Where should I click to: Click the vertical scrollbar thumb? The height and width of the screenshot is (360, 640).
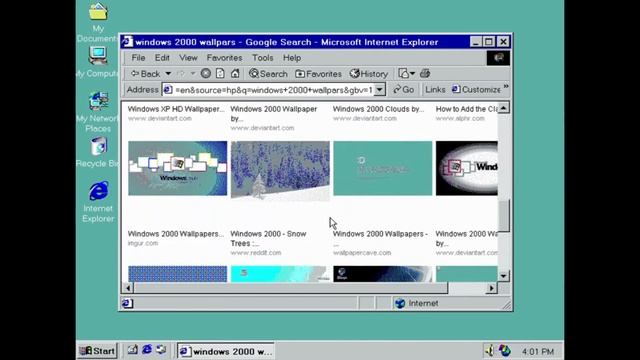504,216
